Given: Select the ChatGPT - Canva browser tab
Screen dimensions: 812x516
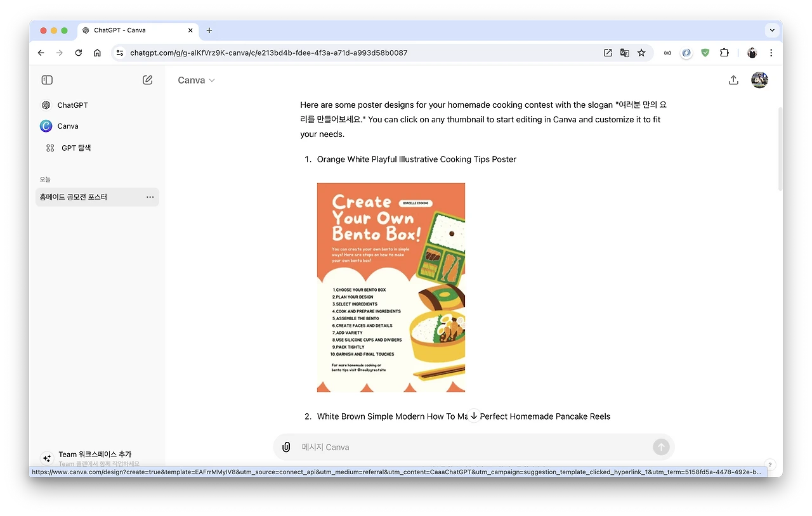Looking at the screenshot, I should 138,30.
